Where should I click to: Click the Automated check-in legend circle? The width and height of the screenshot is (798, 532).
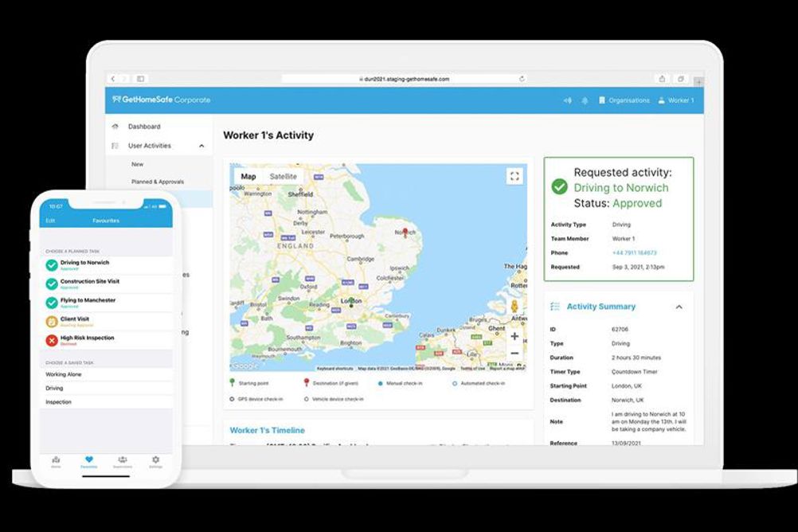click(455, 383)
